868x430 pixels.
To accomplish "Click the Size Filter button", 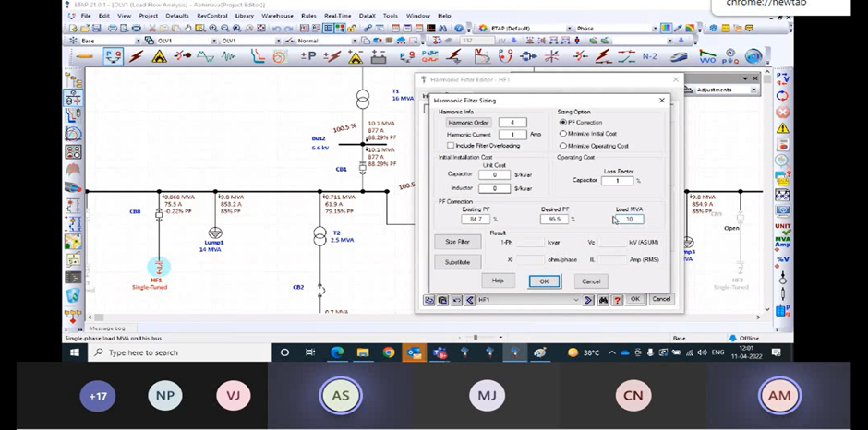I will click(458, 242).
